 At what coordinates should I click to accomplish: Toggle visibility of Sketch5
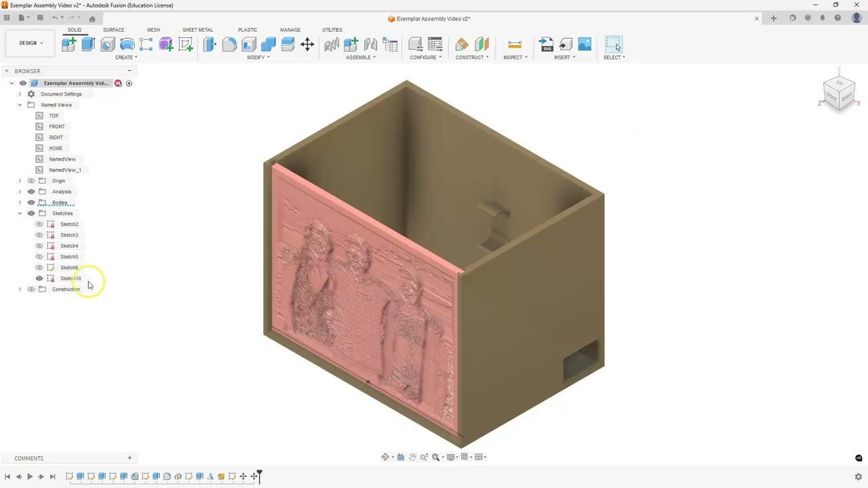point(39,257)
